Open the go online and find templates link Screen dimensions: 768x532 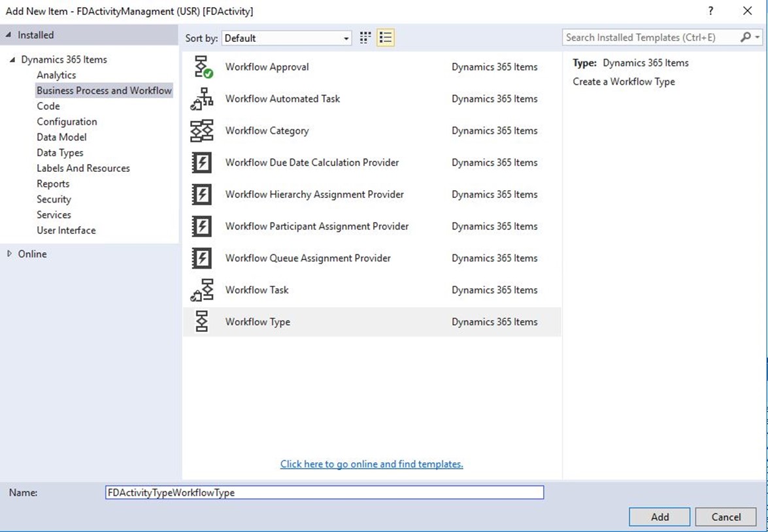372,464
